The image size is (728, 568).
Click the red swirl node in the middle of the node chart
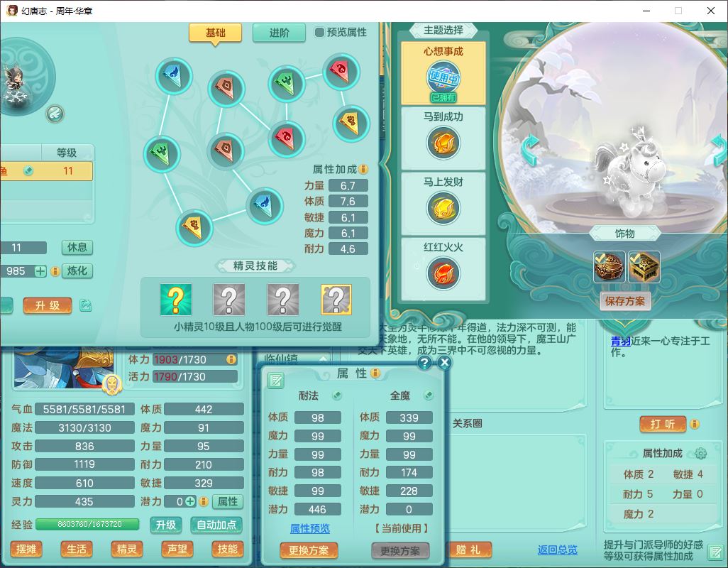click(x=287, y=139)
